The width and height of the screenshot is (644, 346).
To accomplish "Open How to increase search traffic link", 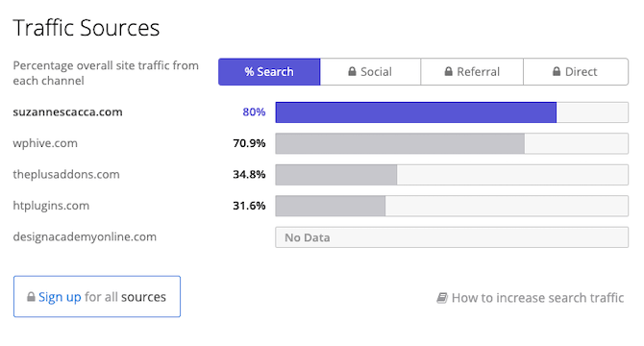I will (x=537, y=298).
